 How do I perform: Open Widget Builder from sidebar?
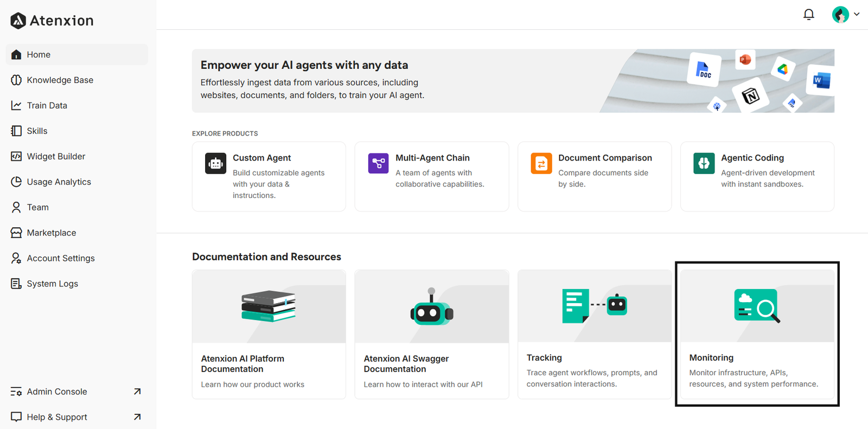pyautogui.click(x=76, y=156)
